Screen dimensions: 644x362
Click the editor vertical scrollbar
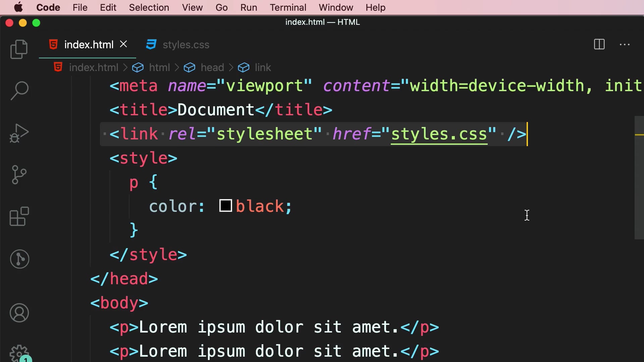click(639, 178)
